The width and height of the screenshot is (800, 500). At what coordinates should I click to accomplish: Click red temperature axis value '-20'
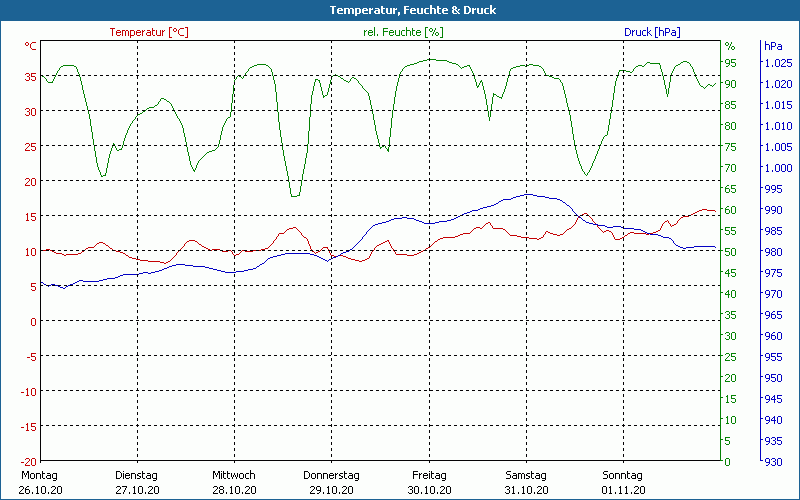tap(29, 462)
